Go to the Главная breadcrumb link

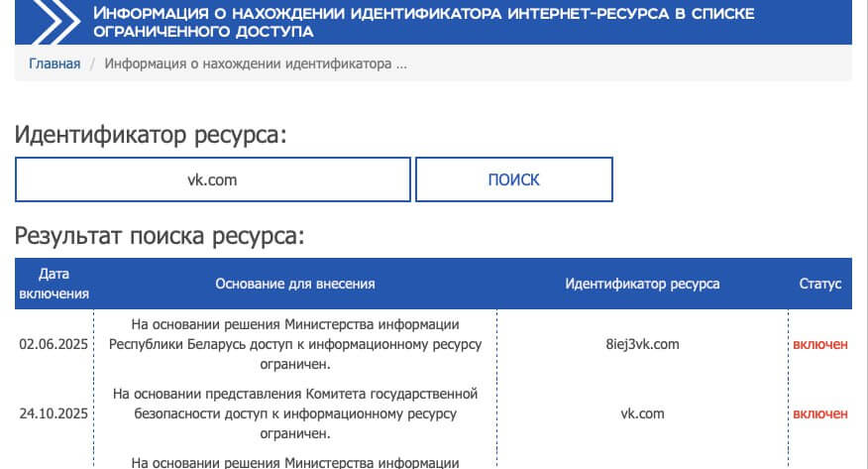(x=54, y=64)
